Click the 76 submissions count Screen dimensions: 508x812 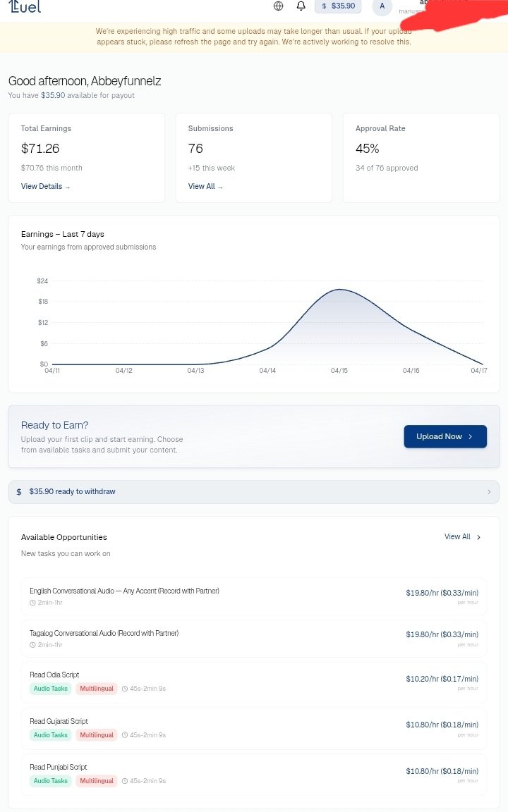(x=195, y=149)
